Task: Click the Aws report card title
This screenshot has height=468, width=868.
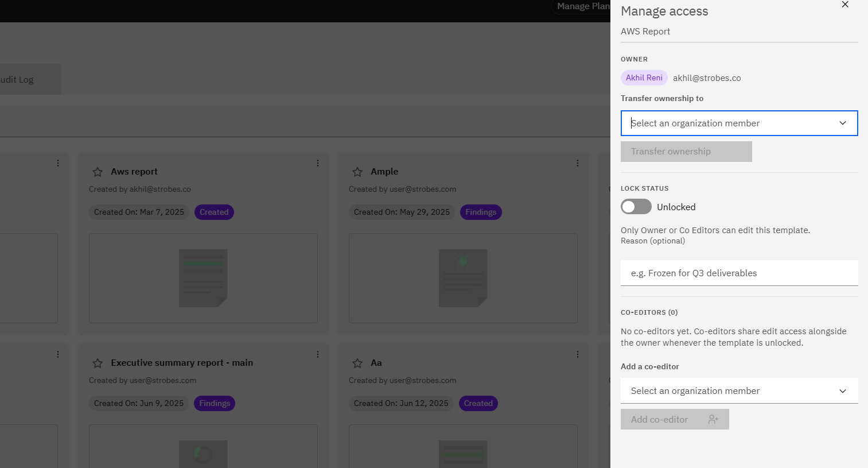Action: point(134,172)
